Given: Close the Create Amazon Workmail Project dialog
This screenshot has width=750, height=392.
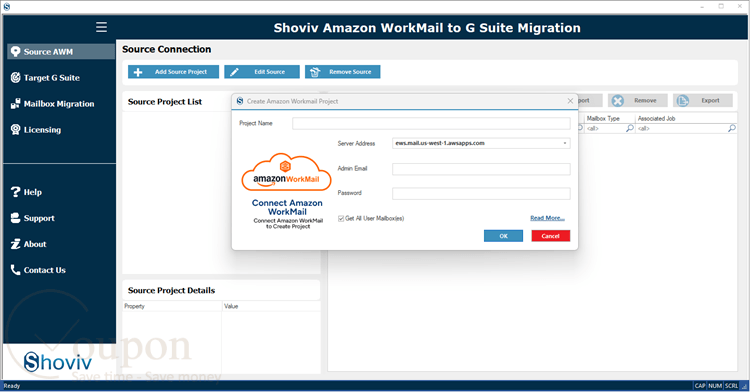Looking at the screenshot, I should (x=570, y=101).
